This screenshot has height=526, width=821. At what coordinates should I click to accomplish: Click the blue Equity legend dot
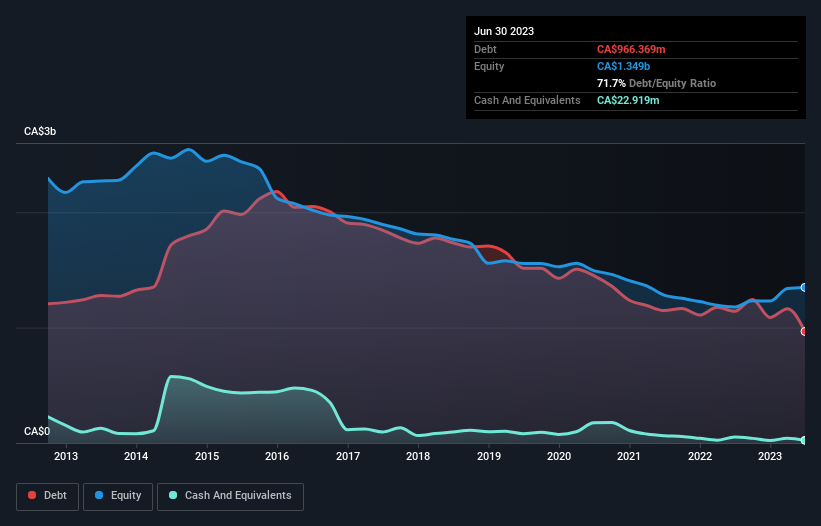tap(99, 495)
